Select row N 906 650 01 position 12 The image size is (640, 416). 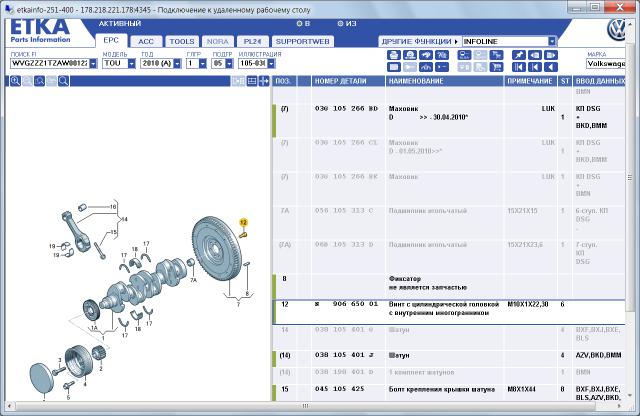[449, 313]
